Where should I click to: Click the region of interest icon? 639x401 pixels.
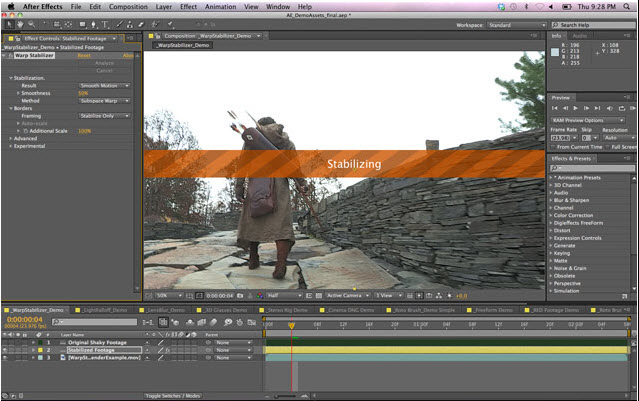(x=309, y=295)
